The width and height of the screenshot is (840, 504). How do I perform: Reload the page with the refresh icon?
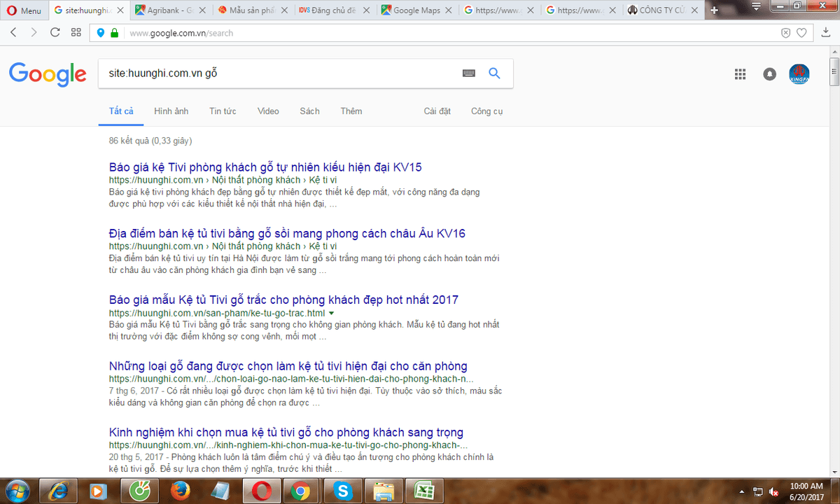click(x=55, y=33)
